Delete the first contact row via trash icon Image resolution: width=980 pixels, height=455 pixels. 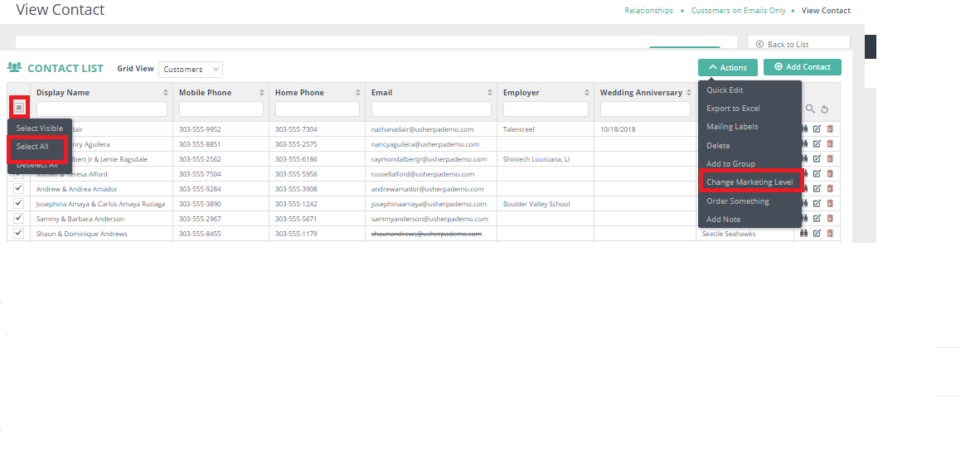pos(830,128)
